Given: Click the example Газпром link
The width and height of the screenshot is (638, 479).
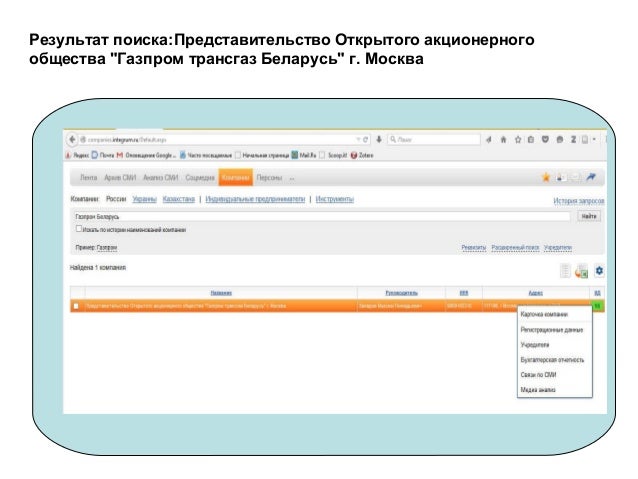Looking at the screenshot, I should click(x=107, y=247).
